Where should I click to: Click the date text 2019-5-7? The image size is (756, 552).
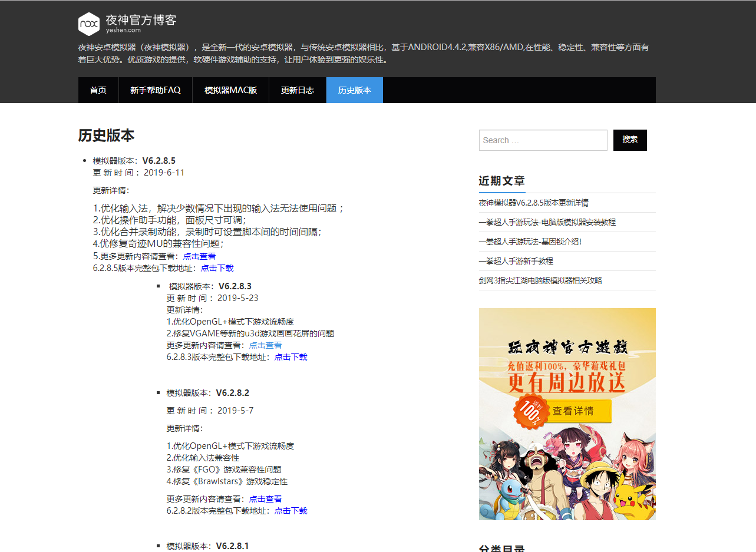[x=236, y=411]
